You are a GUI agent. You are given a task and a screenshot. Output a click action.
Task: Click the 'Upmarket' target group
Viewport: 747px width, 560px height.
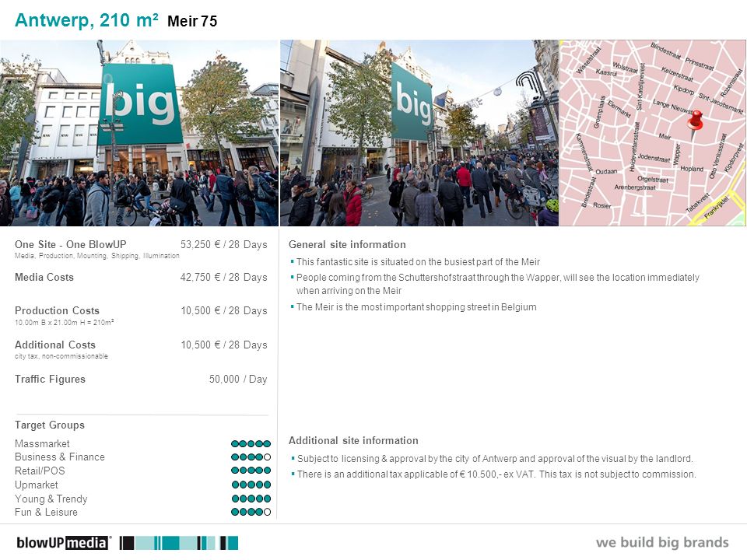point(37,485)
